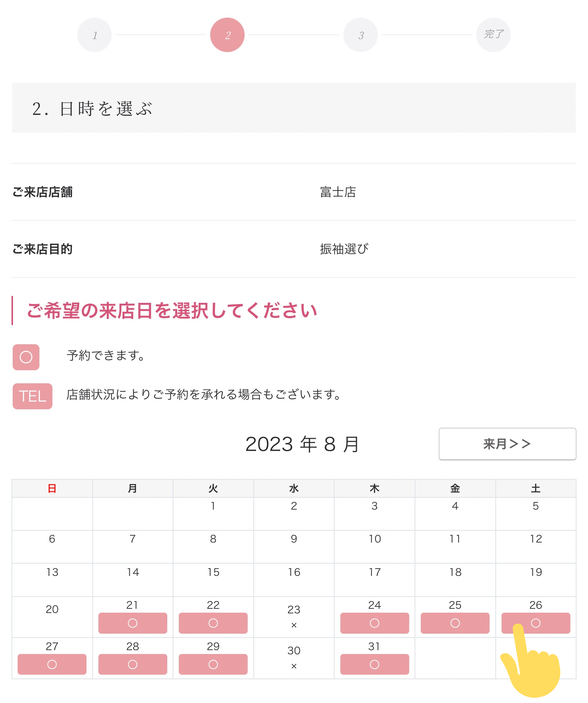The height and width of the screenshot is (703, 588).
Task: Click the unavailable × mark on August 23
Action: tap(294, 625)
